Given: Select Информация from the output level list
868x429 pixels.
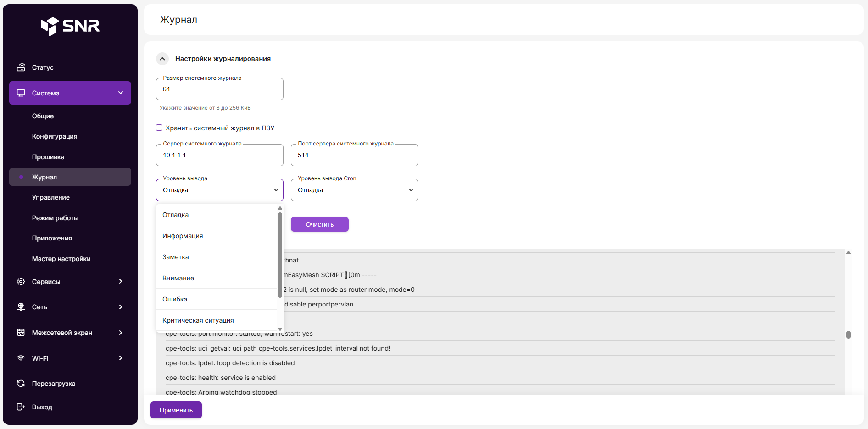Looking at the screenshot, I should click(x=183, y=236).
